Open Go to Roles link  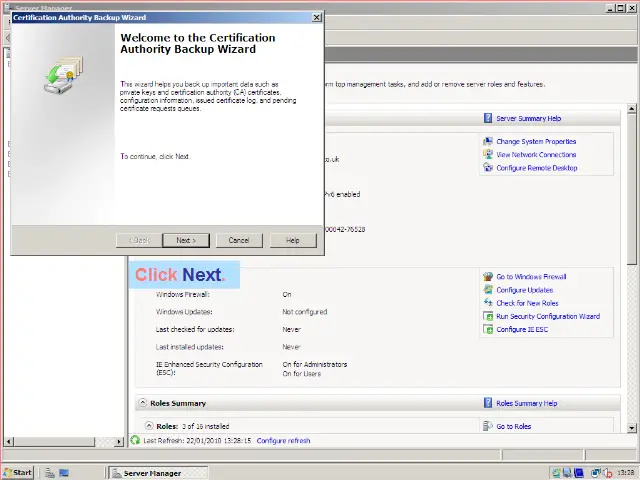pos(513,426)
